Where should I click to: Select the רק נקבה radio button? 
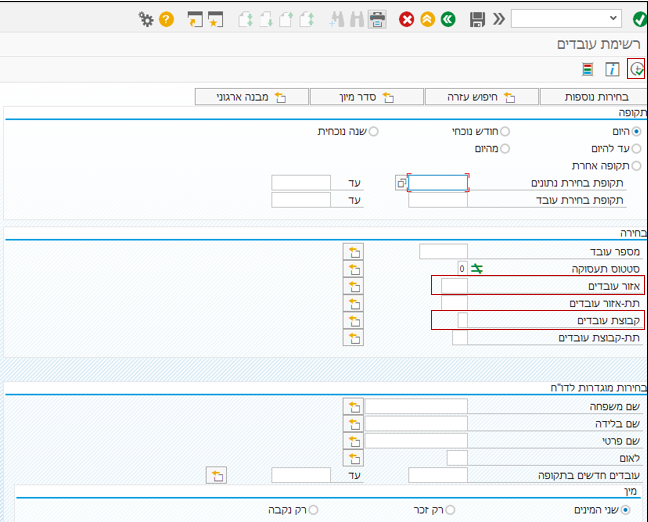pyautogui.click(x=313, y=510)
